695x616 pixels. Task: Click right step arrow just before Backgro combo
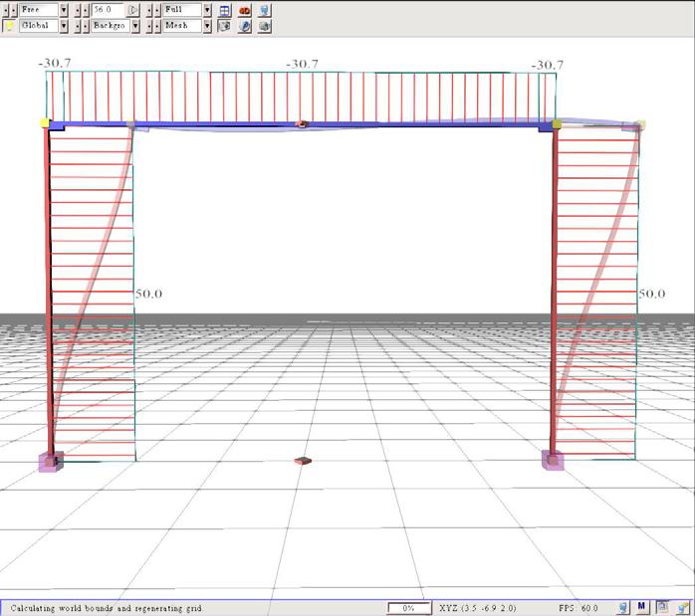(85, 26)
